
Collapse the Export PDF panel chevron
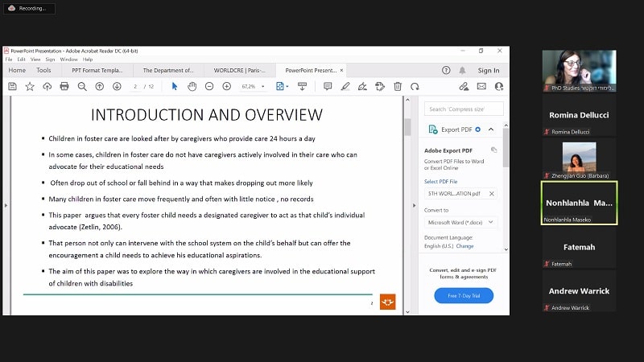[x=491, y=129]
